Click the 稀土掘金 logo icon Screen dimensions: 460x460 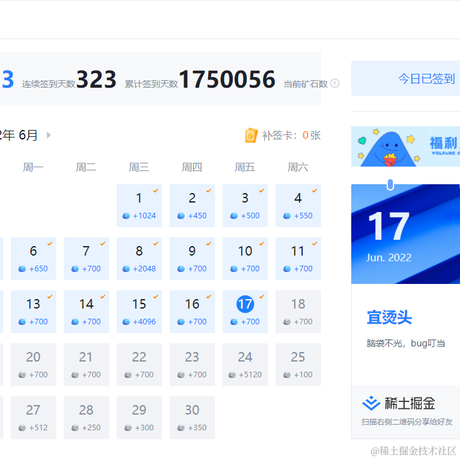(371, 403)
